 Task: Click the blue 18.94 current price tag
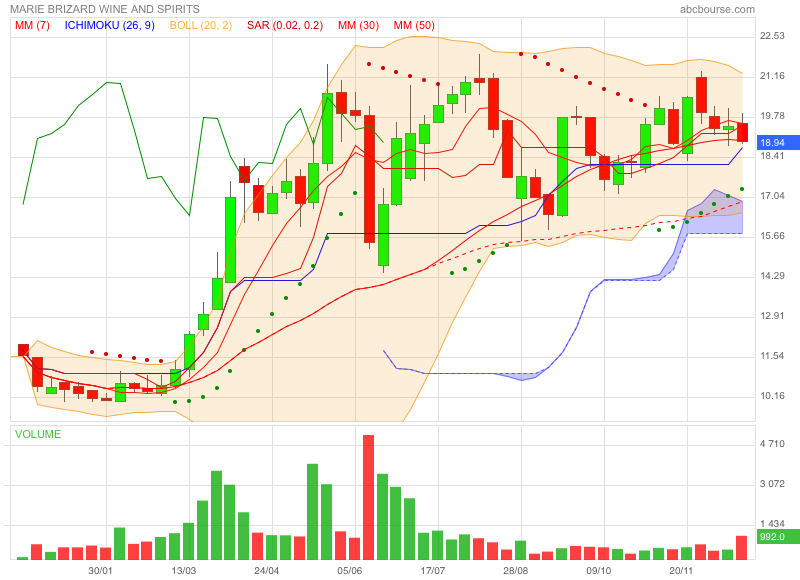click(778, 142)
